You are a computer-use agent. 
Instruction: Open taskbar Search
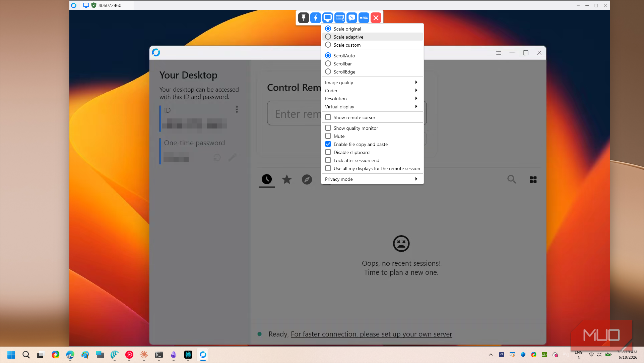point(26,355)
